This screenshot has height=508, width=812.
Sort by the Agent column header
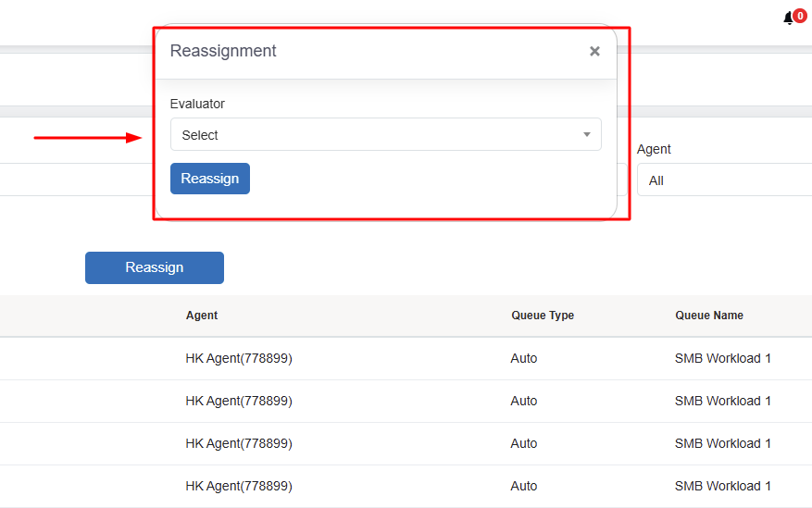[202, 316]
